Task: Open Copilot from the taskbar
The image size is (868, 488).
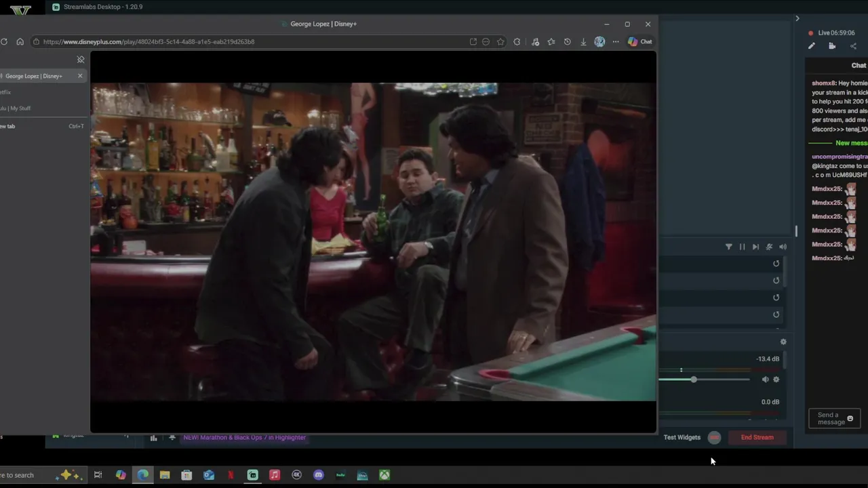Action: click(x=121, y=475)
